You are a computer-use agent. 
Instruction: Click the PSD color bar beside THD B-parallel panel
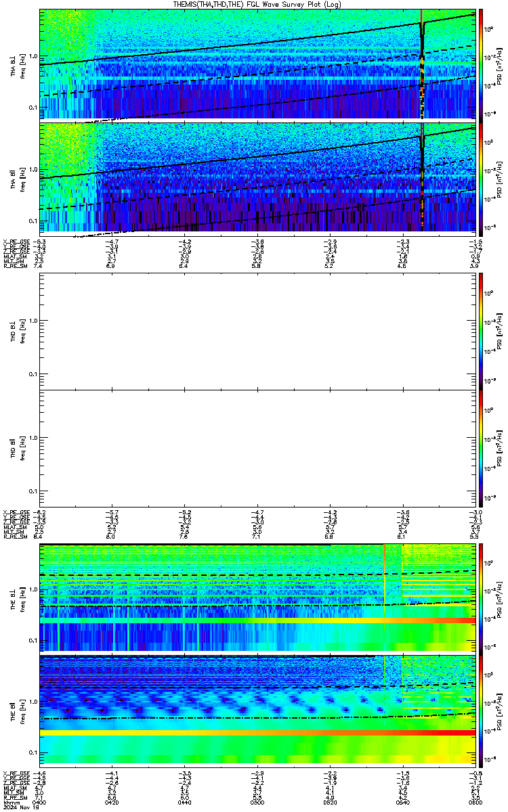pos(481,448)
